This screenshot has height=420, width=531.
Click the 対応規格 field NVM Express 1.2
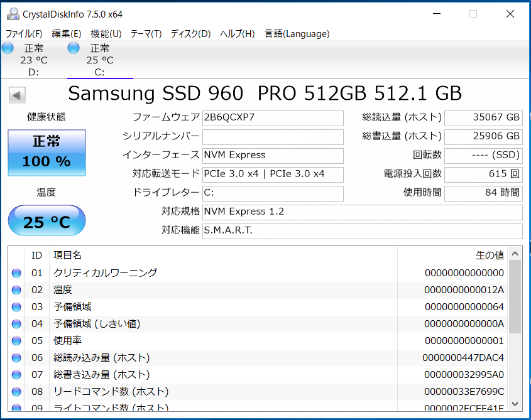coord(363,212)
